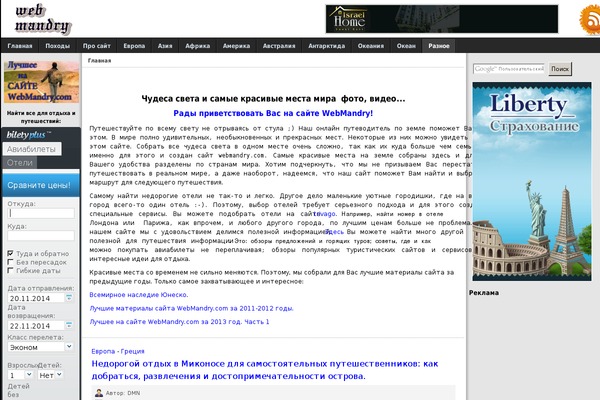Viewport: 600px width, 400px height.
Task: Open the 'Антарктида' menu item
Action: point(327,46)
